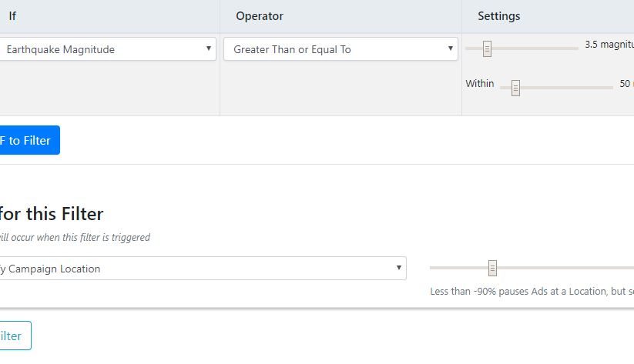This screenshot has height=364, width=634.
Task: Open the Greater Than or Equal To dropdown
Action: pyautogui.click(x=340, y=49)
